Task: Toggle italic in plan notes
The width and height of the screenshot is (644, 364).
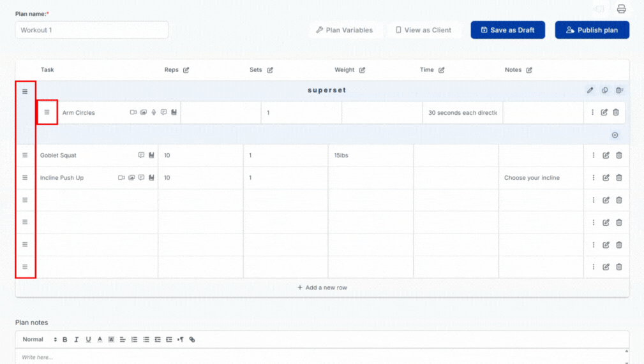Action: coord(77,339)
